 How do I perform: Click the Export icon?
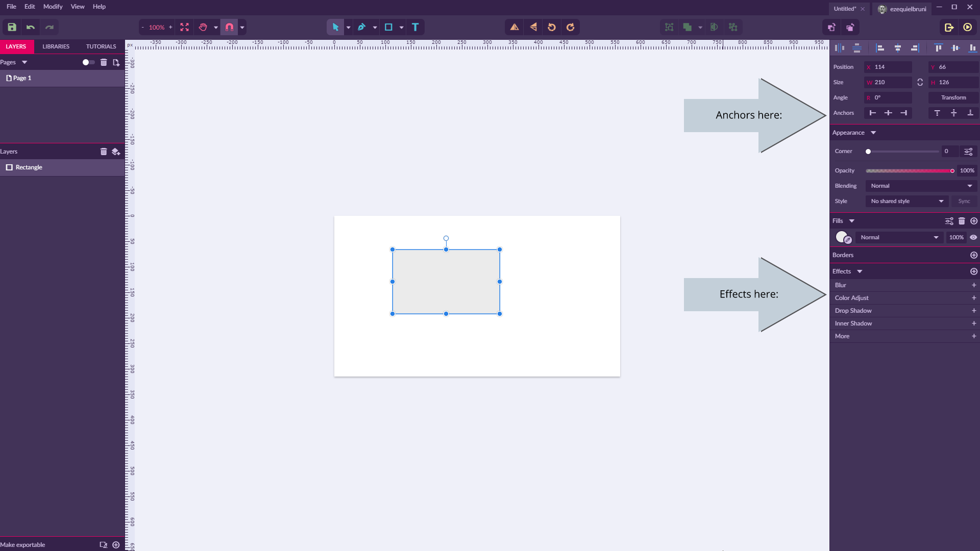coord(949,28)
